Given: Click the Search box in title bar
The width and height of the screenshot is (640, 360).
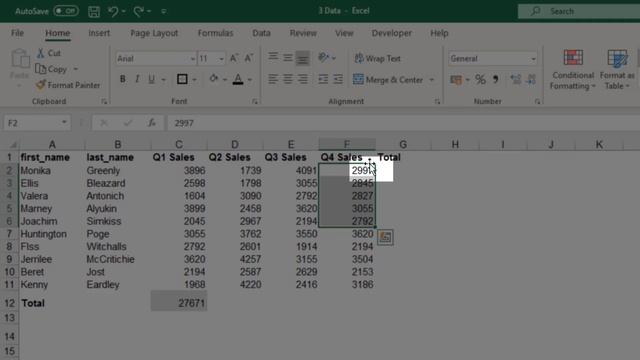Looking at the screenshot, I should click(579, 11).
